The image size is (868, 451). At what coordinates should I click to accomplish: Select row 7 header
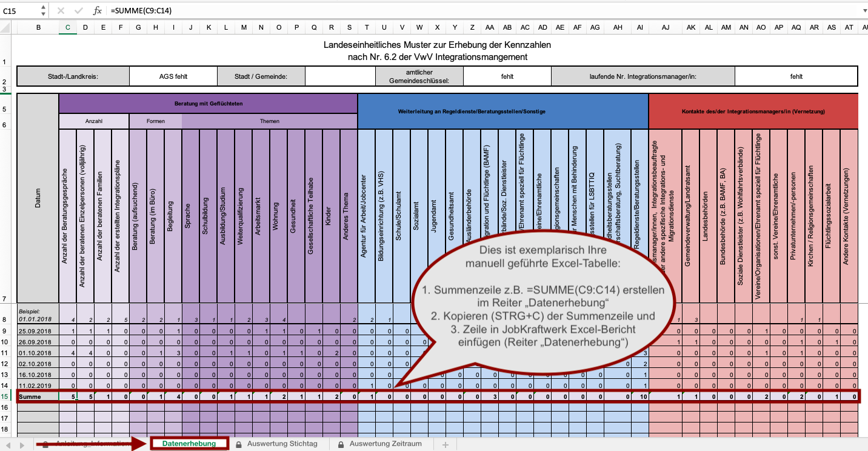pos(5,215)
